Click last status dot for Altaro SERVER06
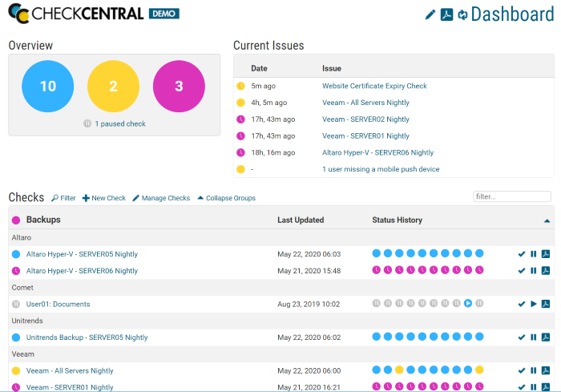Image resolution: width=561 pixels, height=392 pixels. click(479, 270)
